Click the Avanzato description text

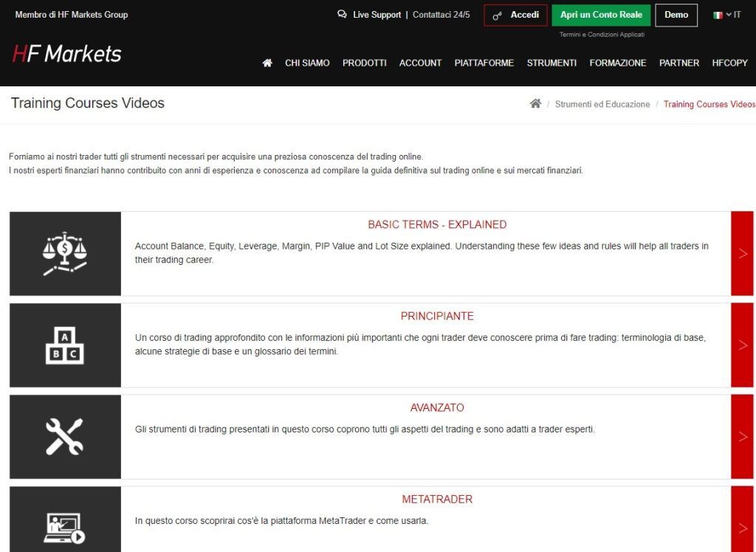point(365,429)
